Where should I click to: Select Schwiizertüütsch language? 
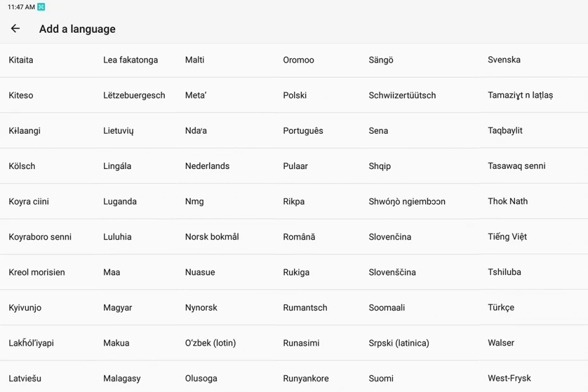pos(402,95)
